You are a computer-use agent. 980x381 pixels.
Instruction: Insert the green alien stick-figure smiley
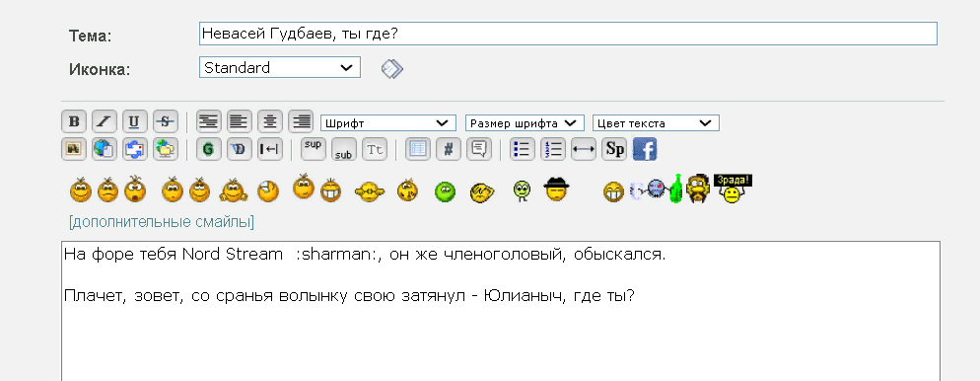[x=522, y=190]
